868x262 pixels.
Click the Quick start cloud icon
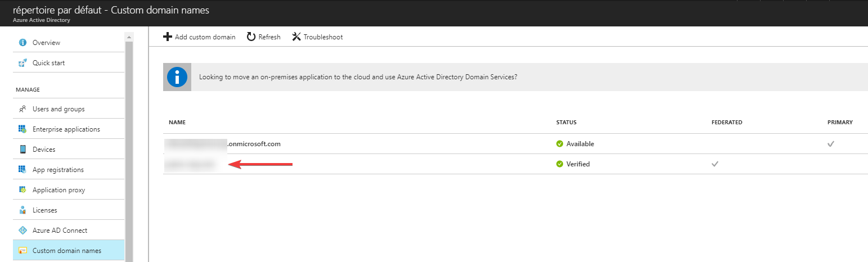(x=23, y=63)
